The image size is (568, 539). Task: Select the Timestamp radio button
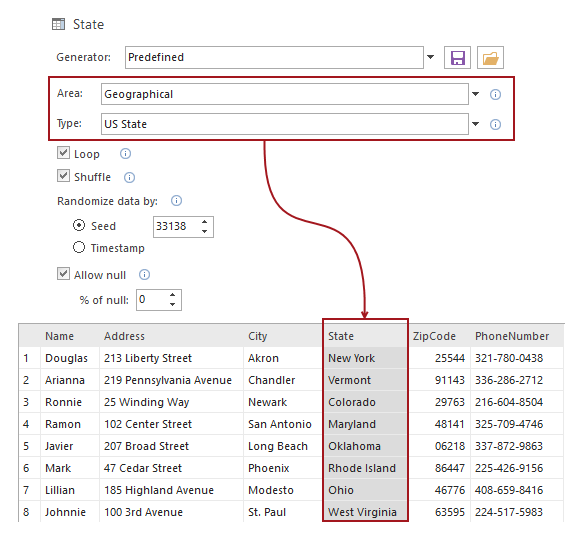pos(79,247)
